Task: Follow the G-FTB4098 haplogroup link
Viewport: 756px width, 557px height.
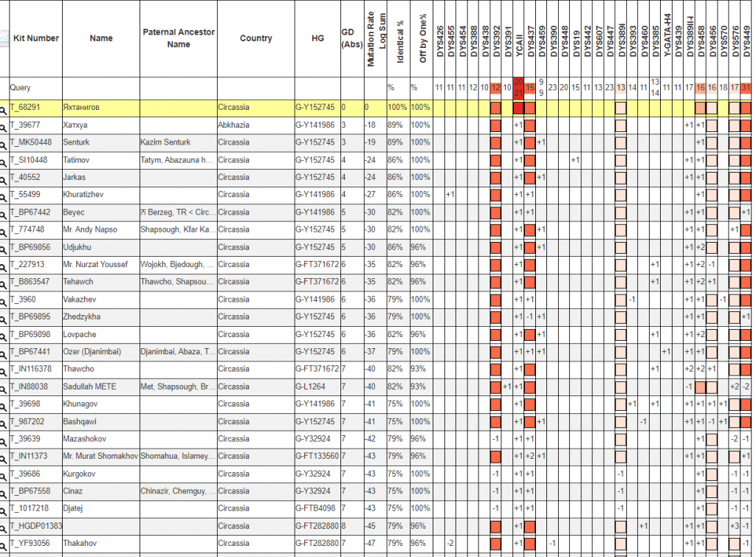Action: click(316, 508)
